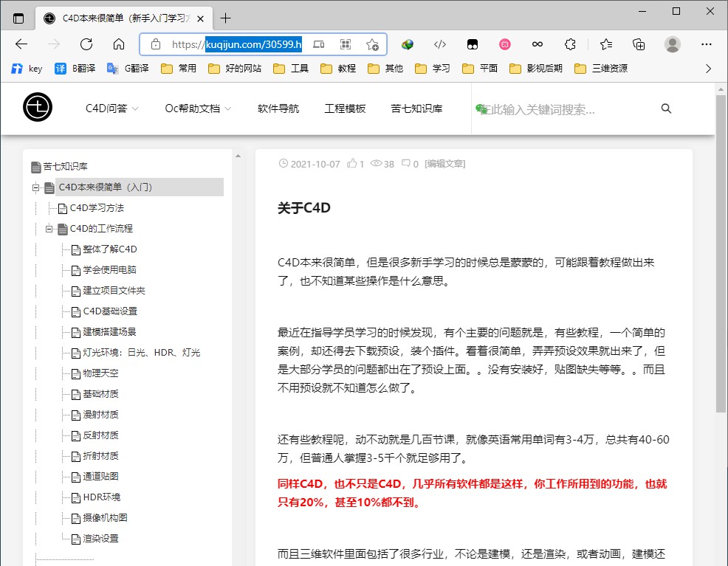
Task: Click the search magnifier icon
Action: click(666, 108)
